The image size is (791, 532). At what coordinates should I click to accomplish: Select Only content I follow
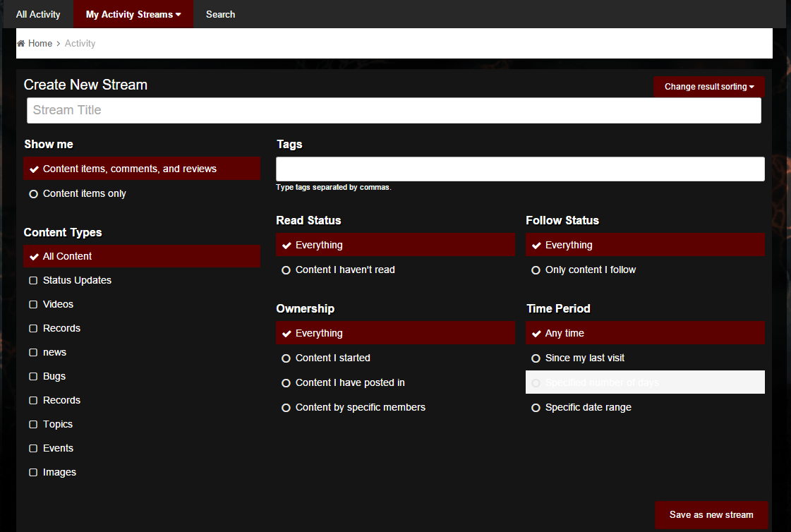point(645,270)
